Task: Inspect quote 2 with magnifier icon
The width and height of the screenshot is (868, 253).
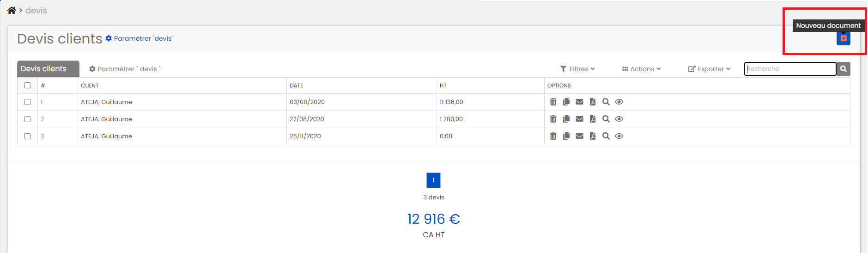Action: coord(606,119)
